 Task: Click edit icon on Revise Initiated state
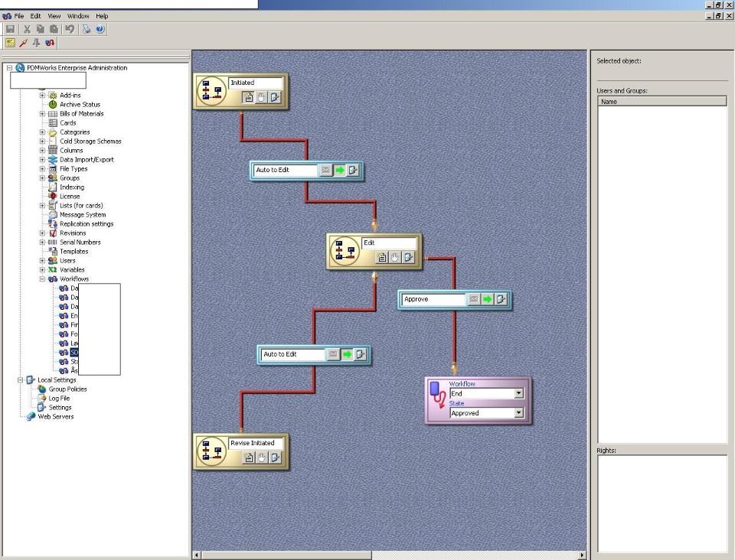pyautogui.click(x=275, y=457)
